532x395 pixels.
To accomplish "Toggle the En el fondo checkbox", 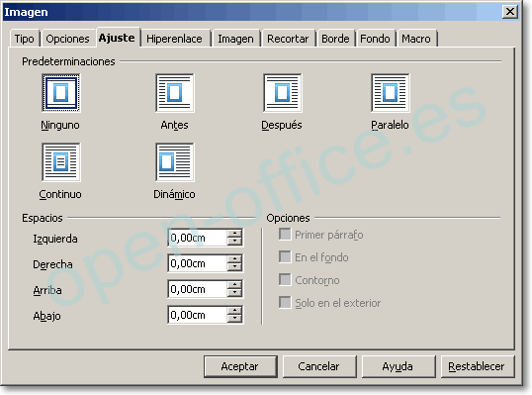I will click(x=285, y=257).
